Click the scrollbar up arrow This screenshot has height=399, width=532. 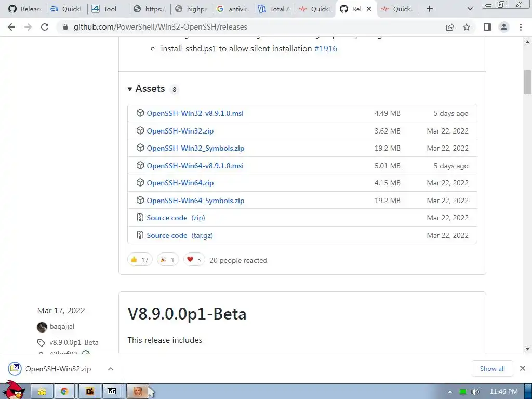click(527, 42)
